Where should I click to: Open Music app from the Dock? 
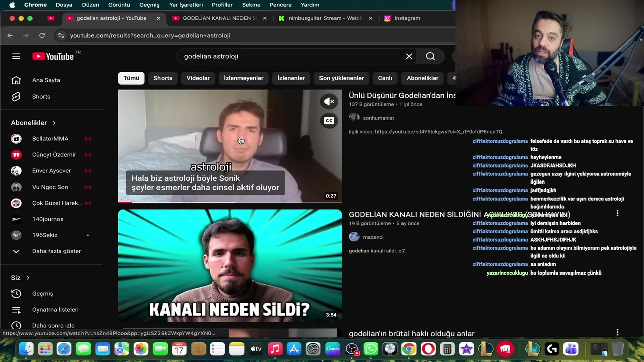(275, 349)
